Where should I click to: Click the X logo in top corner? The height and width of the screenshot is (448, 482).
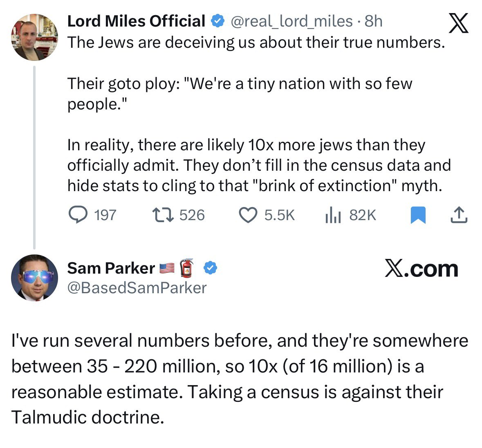458,23
